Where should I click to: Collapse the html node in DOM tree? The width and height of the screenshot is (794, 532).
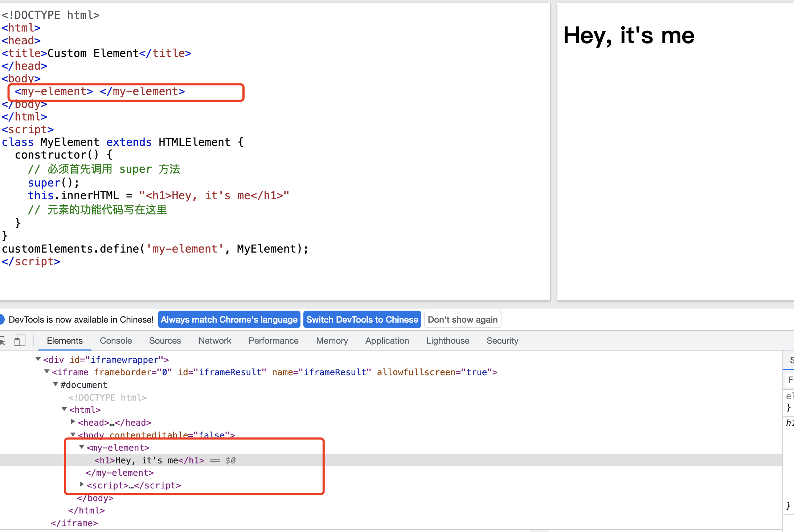coord(64,409)
